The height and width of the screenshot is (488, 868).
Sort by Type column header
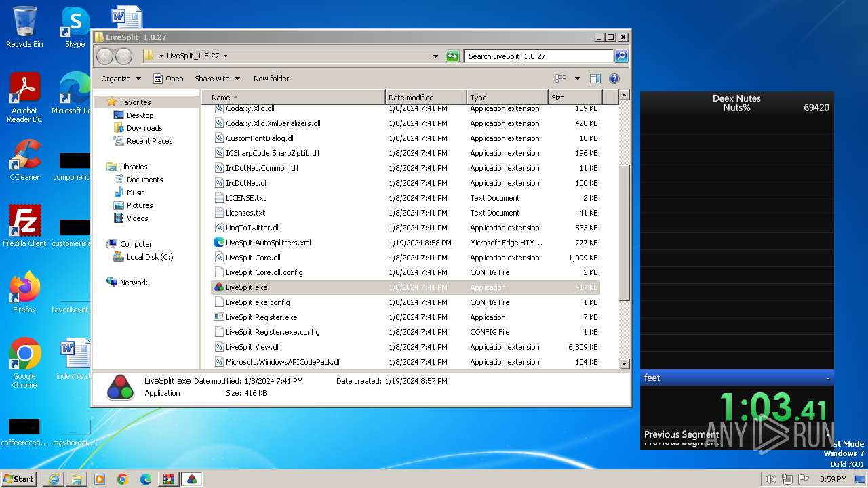(x=507, y=98)
